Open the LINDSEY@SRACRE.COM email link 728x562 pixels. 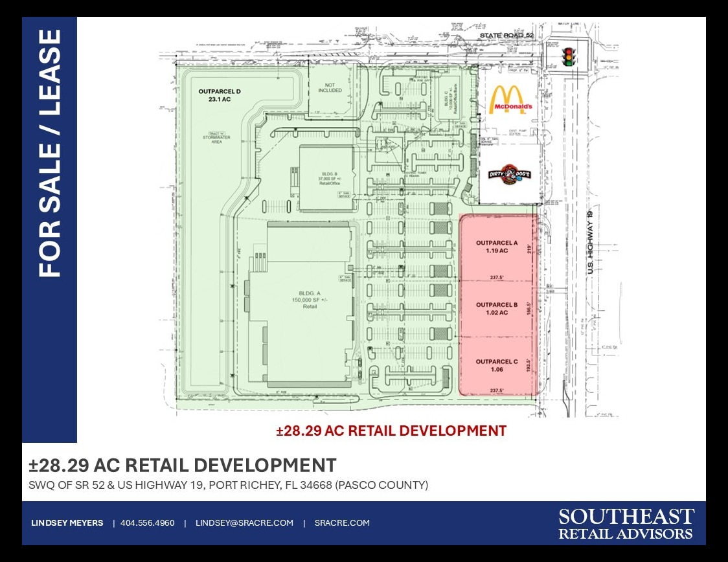pyautogui.click(x=244, y=523)
